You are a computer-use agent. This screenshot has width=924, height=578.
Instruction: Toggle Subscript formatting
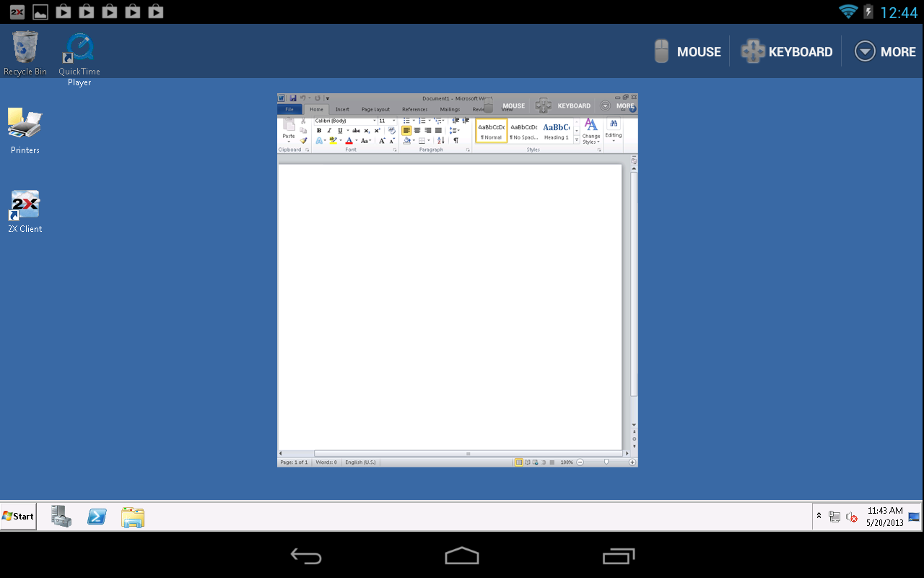pyautogui.click(x=367, y=131)
